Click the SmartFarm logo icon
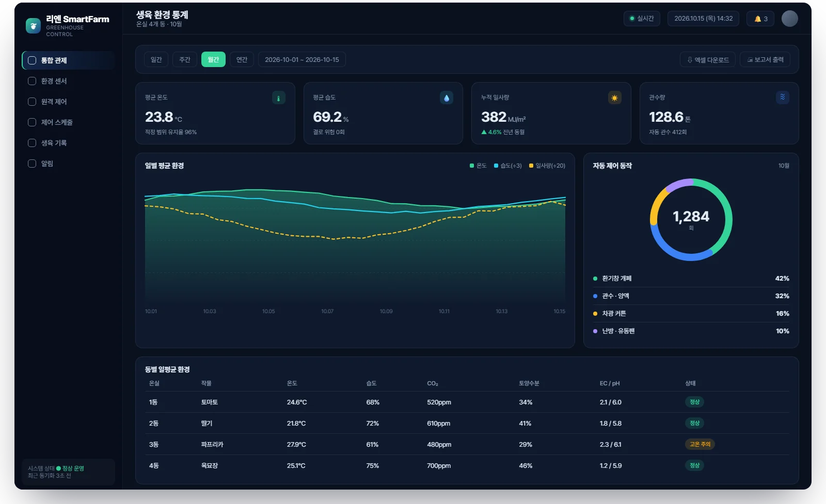Viewport: 826px width, 504px height. point(33,25)
